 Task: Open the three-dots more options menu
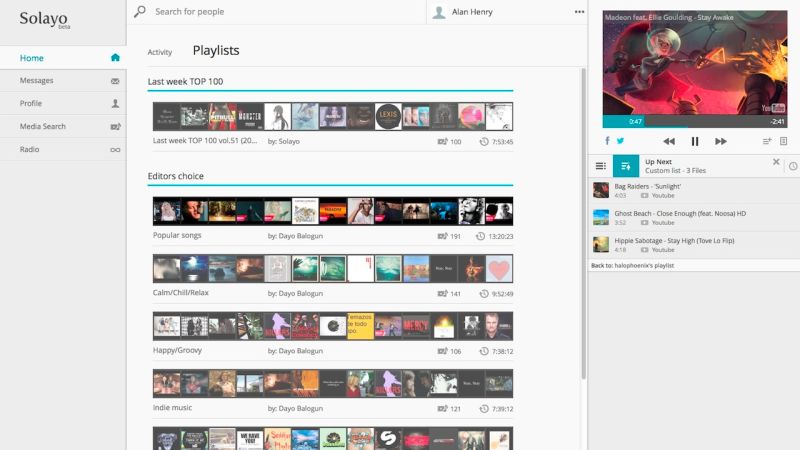point(579,12)
